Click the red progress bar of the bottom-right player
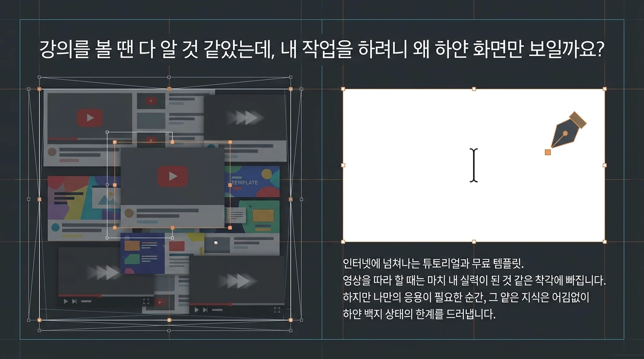Image resolution: width=644 pixels, height=359 pixels. tap(211, 304)
